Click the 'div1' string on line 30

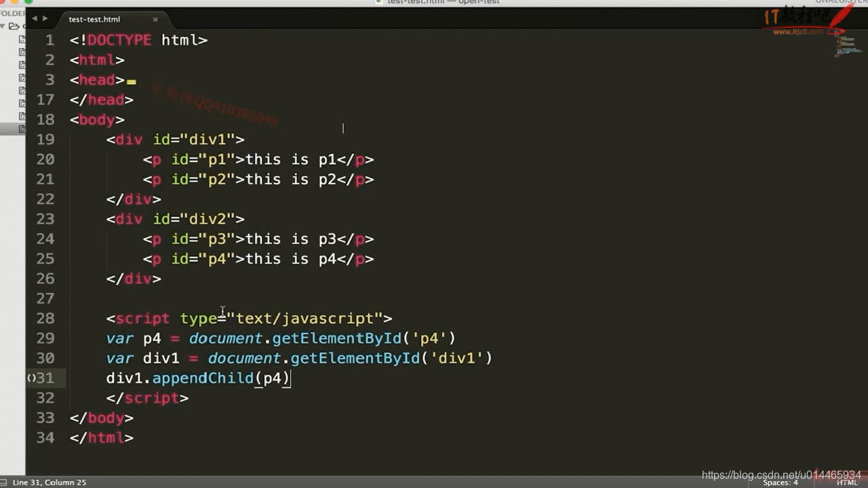457,358
